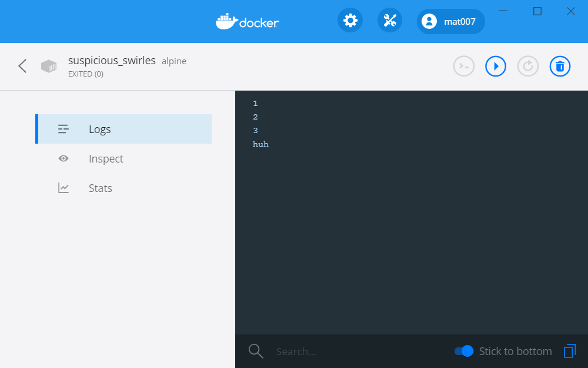Select the Logs tab
588x368 pixels.
pos(123,129)
